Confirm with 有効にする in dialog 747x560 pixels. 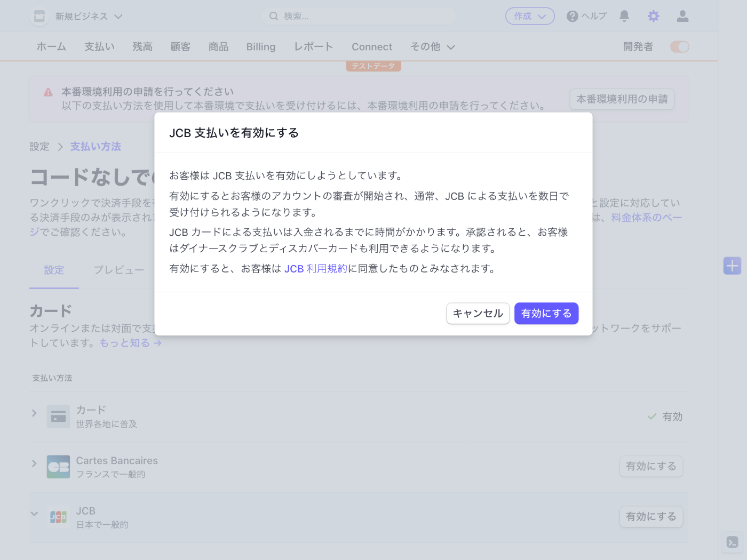546,314
